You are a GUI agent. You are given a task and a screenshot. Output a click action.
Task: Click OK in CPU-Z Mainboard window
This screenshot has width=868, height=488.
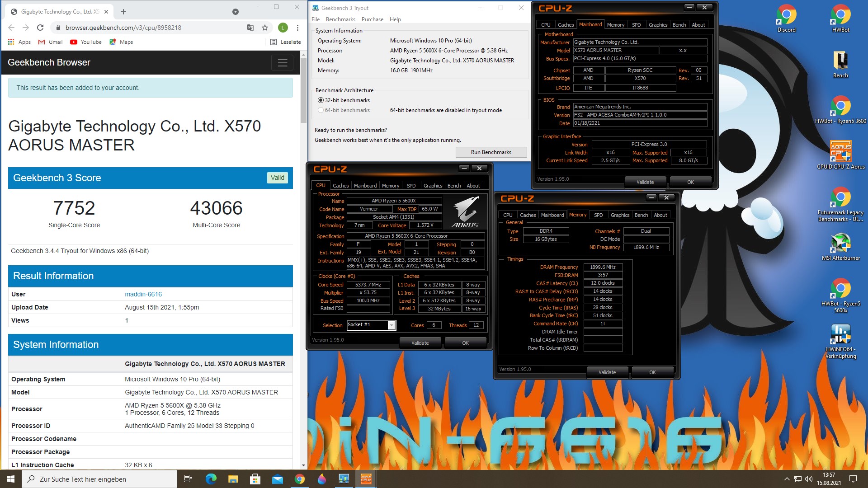[690, 182]
